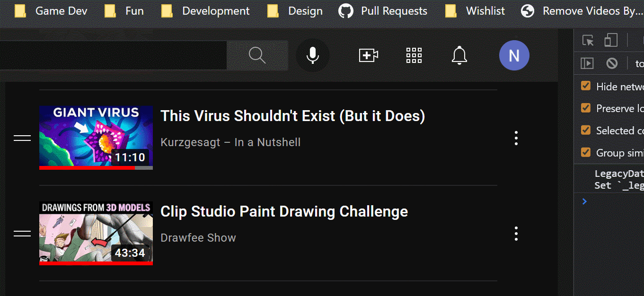Uncheck Hide network in the console settings
The height and width of the screenshot is (296, 644).
click(586, 86)
